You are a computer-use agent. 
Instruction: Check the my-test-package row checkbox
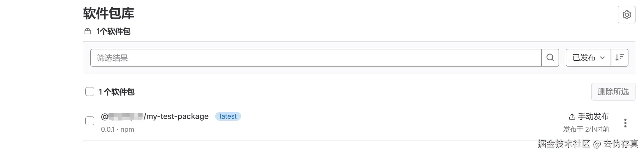coord(90,121)
